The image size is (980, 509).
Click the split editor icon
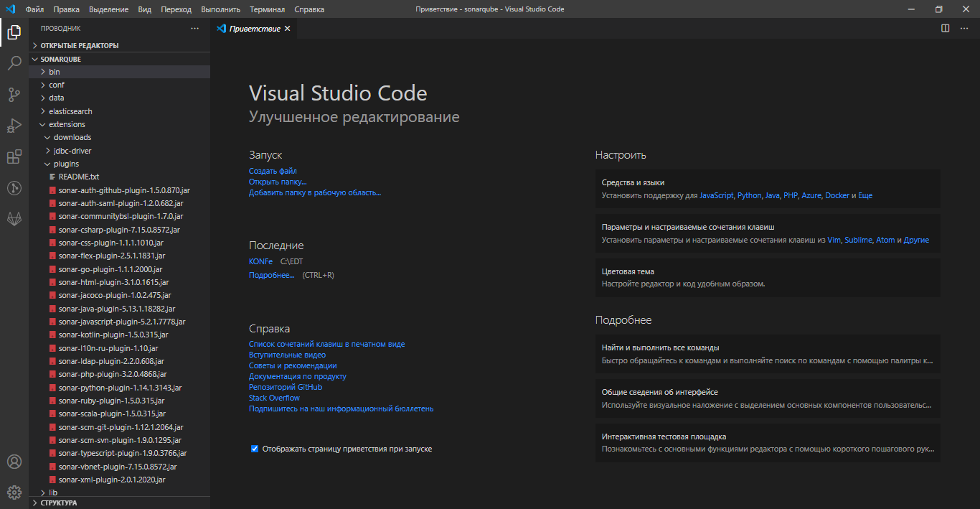pos(946,29)
